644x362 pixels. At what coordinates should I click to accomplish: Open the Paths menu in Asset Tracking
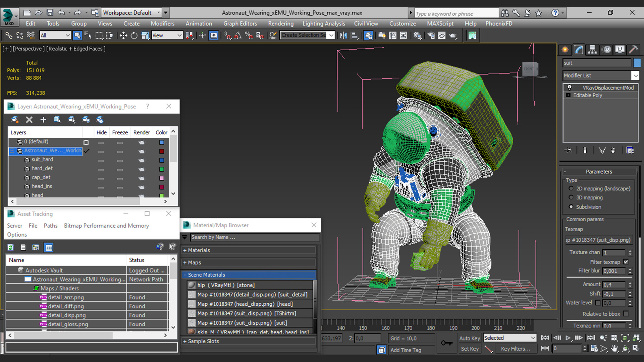coord(51,226)
